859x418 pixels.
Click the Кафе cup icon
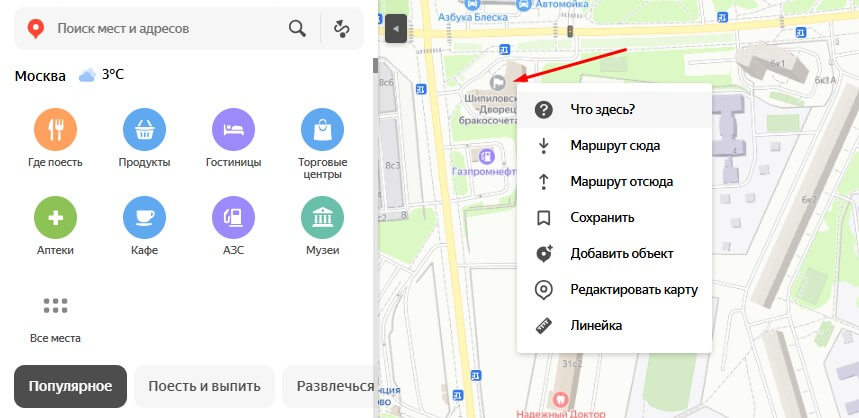click(144, 217)
